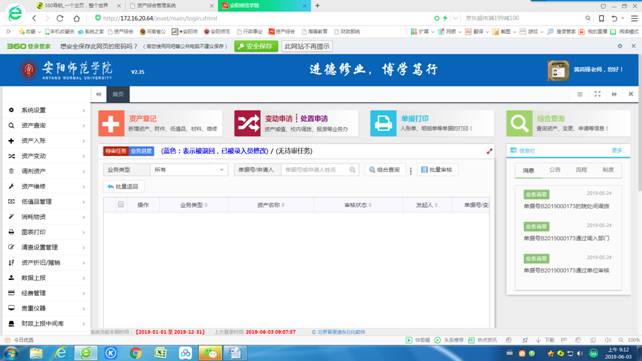Open the 业务类型 dropdown showing 所有

[x=189, y=169]
